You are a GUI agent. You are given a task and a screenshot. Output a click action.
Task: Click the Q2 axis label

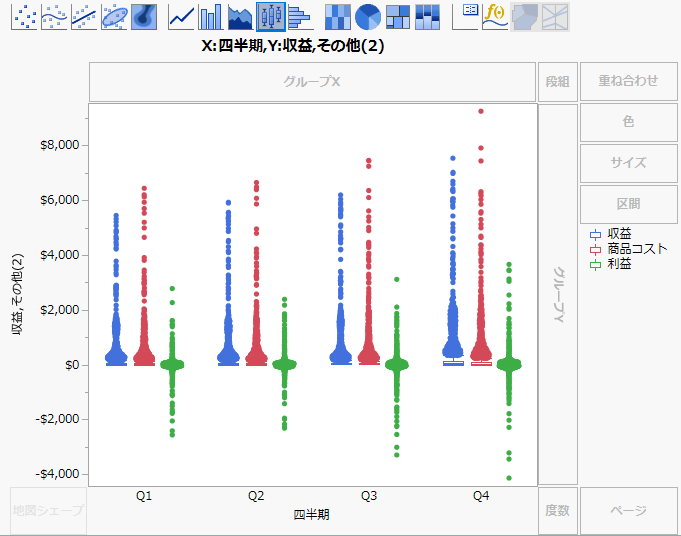(x=256, y=496)
